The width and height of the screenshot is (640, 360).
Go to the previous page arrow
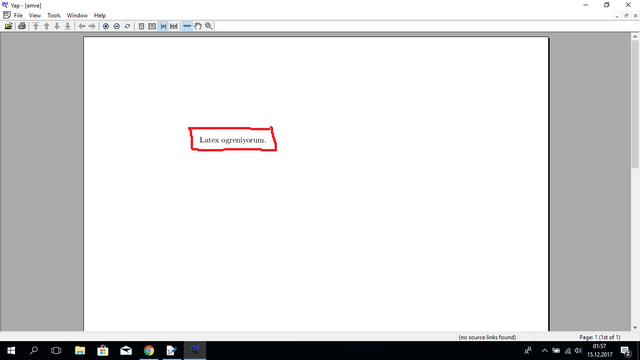pyautogui.click(x=47, y=26)
